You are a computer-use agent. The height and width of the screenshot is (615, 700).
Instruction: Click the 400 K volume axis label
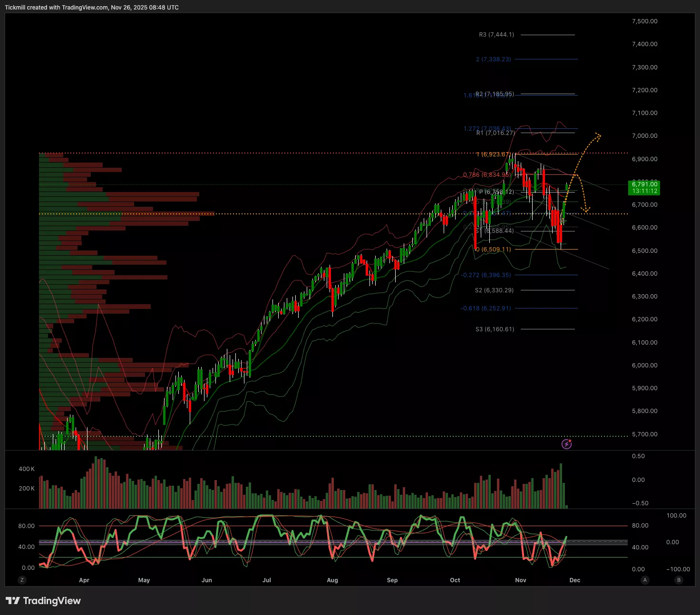[27, 469]
